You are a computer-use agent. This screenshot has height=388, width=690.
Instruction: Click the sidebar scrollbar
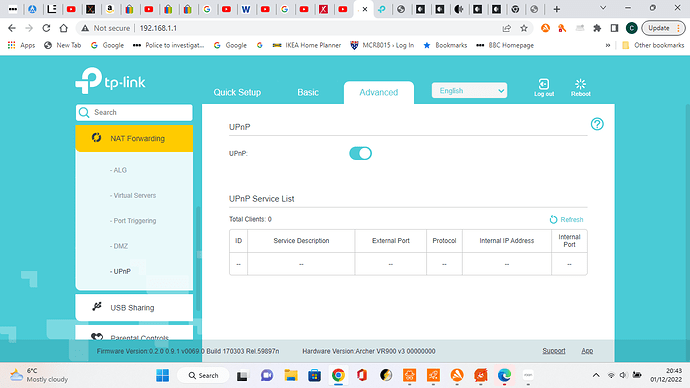click(198, 259)
